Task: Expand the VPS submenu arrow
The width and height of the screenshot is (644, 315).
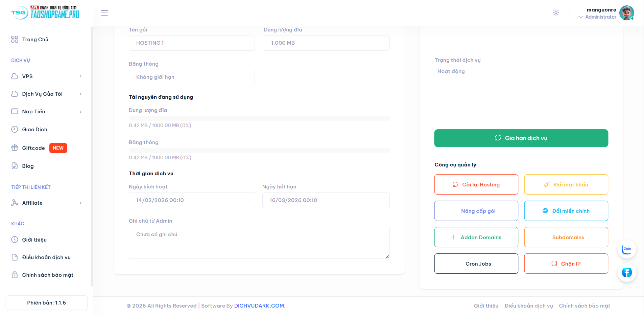Action: pos(80,76)
